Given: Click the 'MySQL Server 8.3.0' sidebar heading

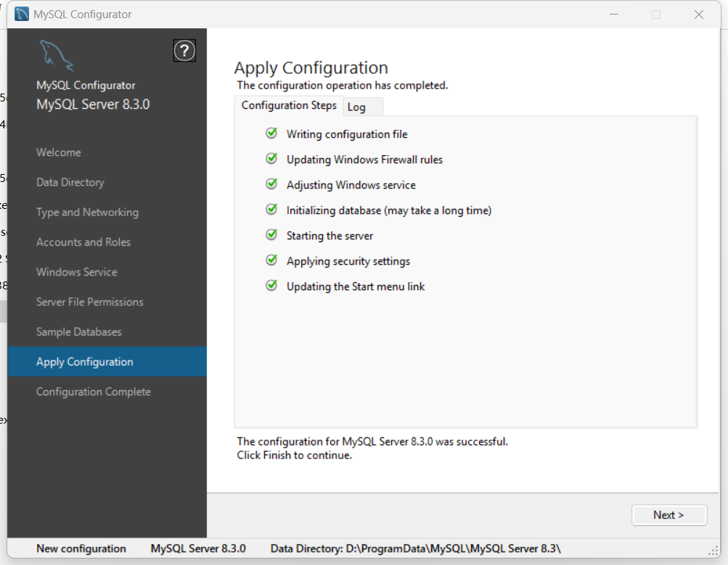Looking at the screenshot, I should click(93, 104).
